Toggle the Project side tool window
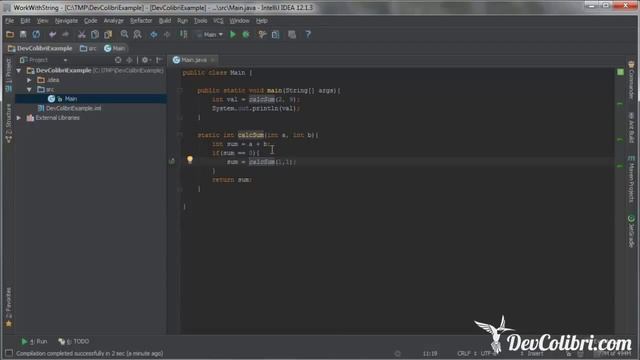The width and height of the screenshot is (640, 360). point(9,75)
